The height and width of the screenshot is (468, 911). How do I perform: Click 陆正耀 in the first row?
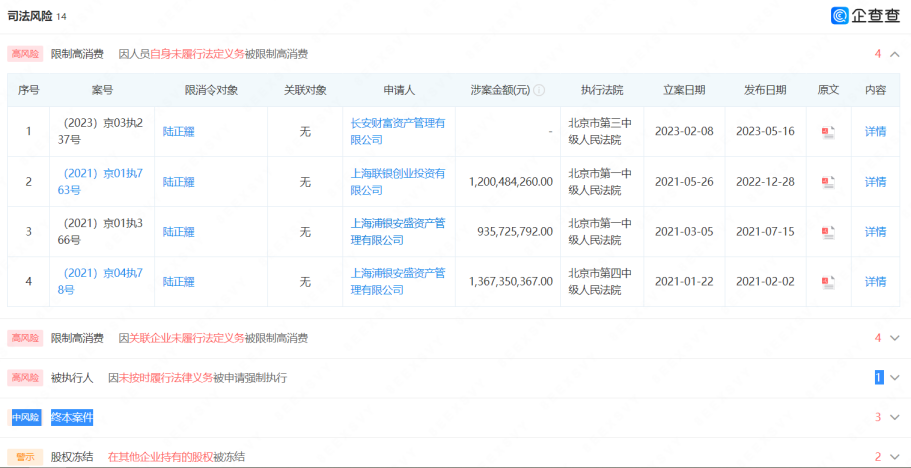tap(178, 132)
